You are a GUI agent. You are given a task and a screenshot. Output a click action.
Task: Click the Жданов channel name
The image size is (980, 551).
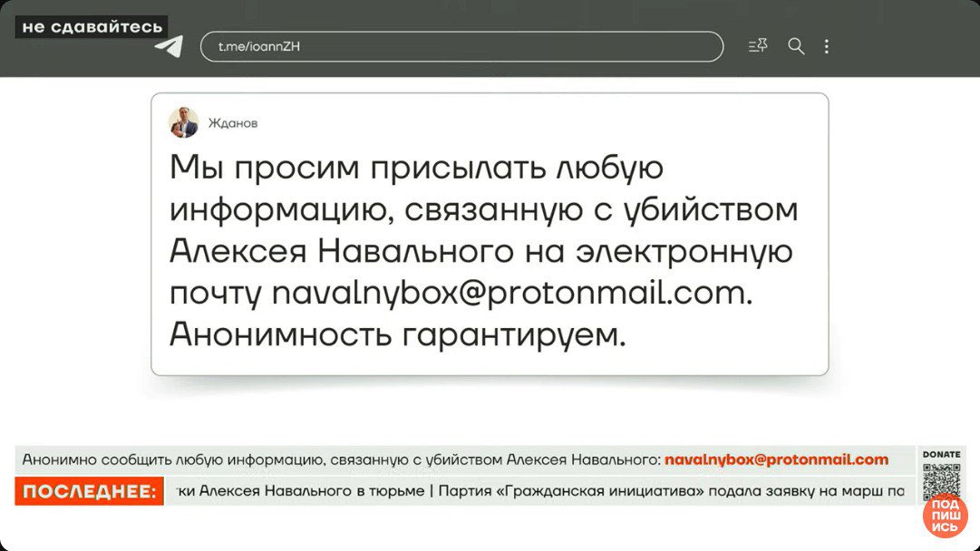pos(232,123)
